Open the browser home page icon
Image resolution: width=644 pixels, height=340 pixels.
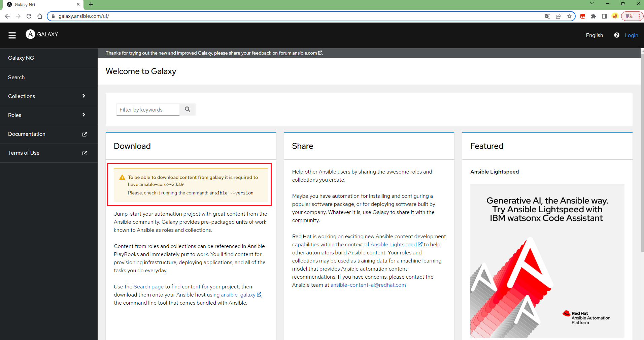pos(40,16)
